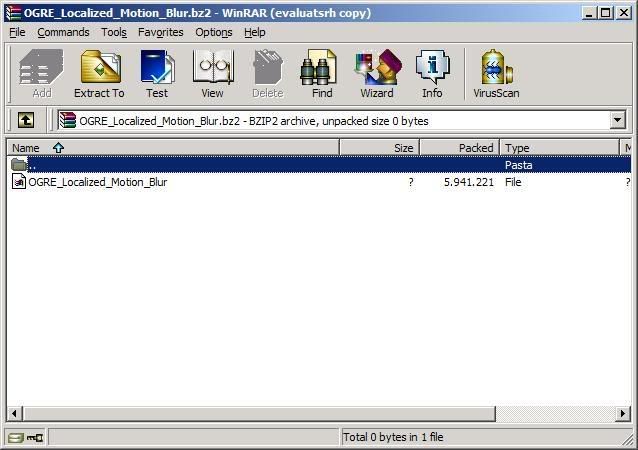
Task: Click the archive path address field
Action: coord(341,120)
